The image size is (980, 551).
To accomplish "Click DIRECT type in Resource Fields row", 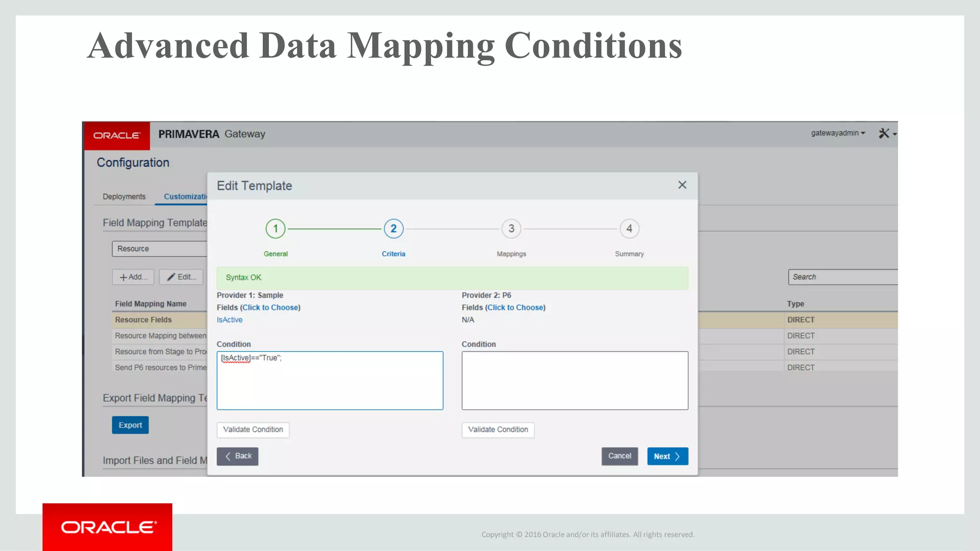I will pos(801,320).
